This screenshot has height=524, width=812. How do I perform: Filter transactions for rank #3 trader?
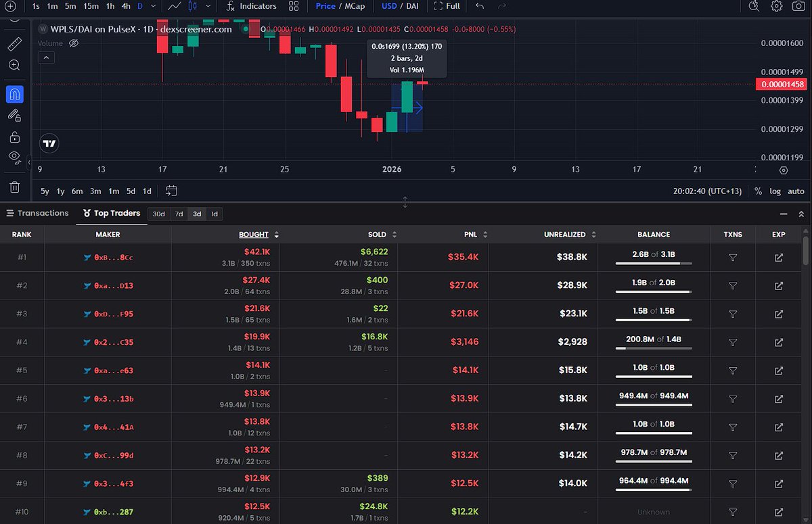click(732, 314)
